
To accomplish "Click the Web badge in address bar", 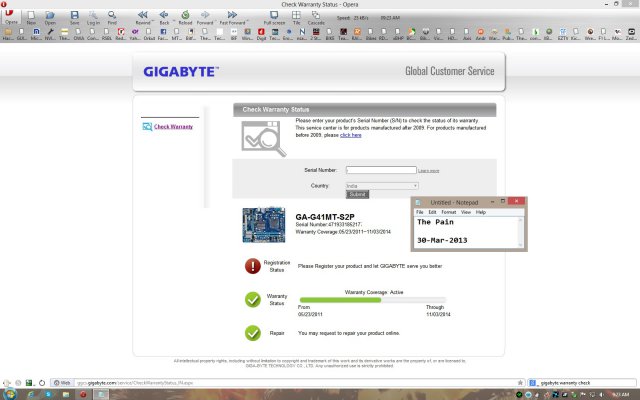I will pos(62,383).
